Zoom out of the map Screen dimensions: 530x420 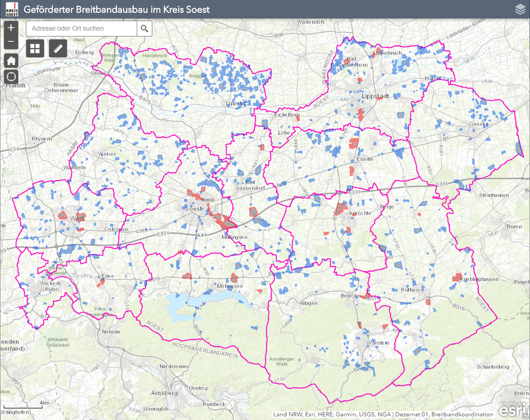pyautogui.click(x=11, y=42)
